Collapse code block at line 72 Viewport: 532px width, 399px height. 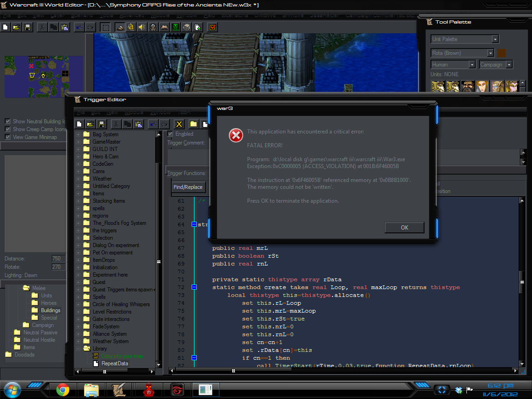(194, 287)
